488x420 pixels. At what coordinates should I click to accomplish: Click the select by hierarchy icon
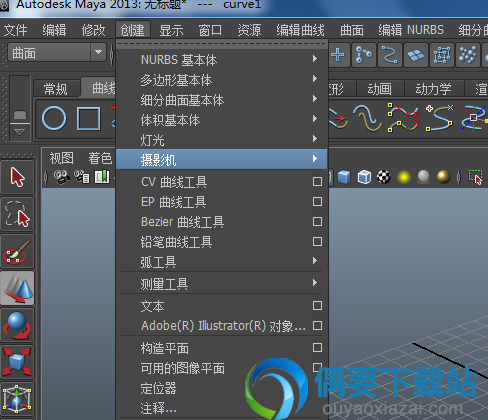pos(363,55)
